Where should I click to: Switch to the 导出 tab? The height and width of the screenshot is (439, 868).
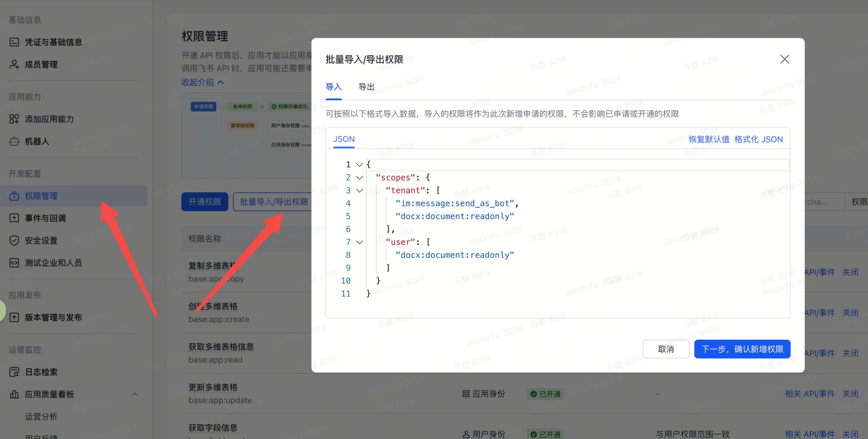(367, 87)
